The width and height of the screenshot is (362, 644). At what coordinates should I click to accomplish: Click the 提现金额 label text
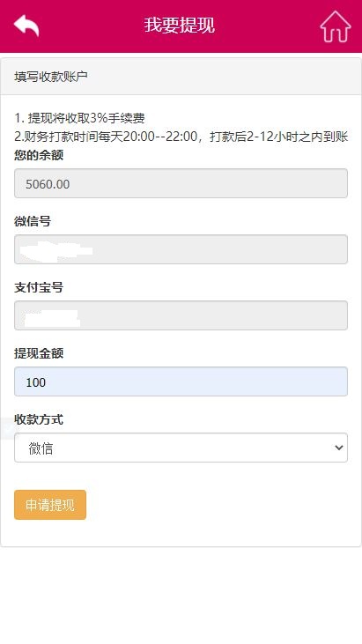coord(39,353)
